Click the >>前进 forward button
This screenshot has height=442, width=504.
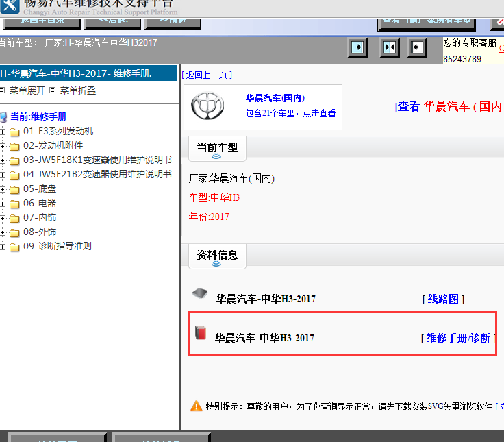click(173, 23)
